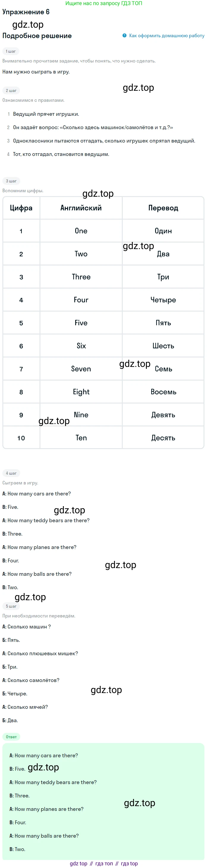
Task: Click the 'Цифра' table column header
Action: 21,208
